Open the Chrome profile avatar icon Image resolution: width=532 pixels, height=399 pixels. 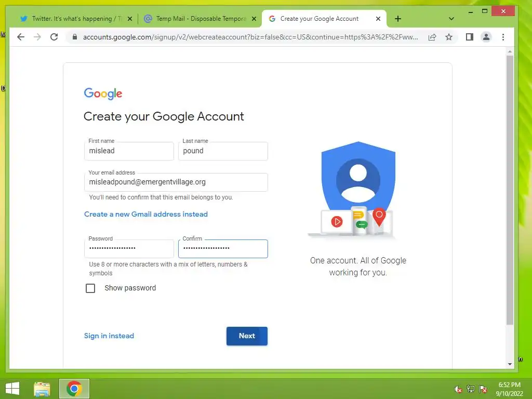486,37
